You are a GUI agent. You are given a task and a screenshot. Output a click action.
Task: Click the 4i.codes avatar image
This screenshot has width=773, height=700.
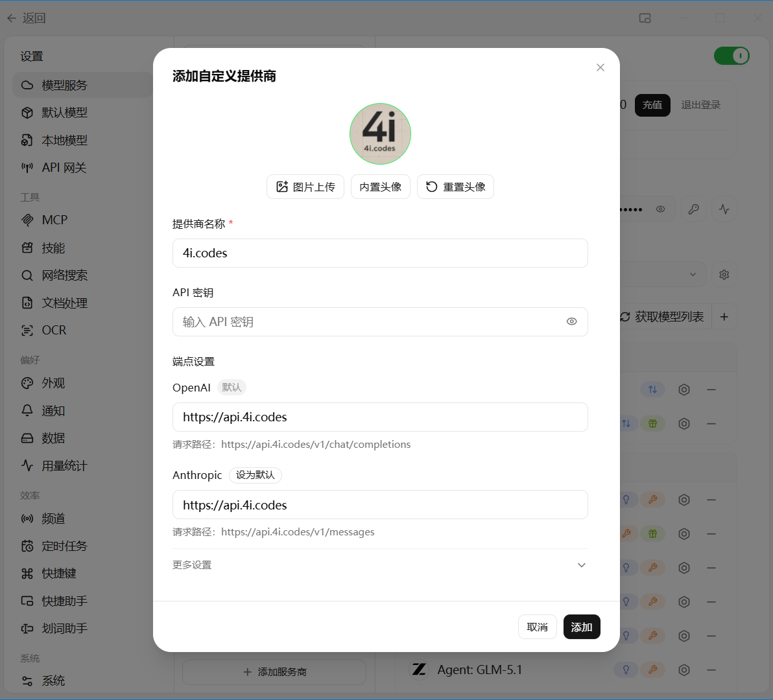pos(380,134)
